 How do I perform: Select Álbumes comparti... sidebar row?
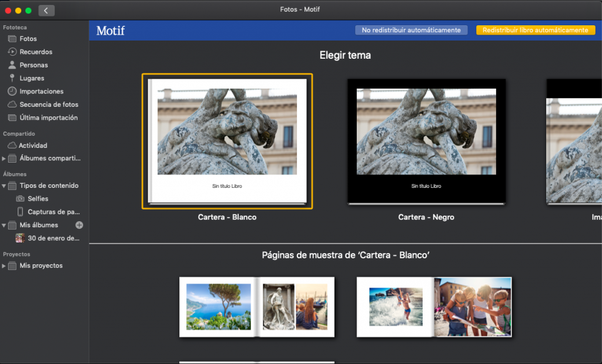[x=44, y=159]
